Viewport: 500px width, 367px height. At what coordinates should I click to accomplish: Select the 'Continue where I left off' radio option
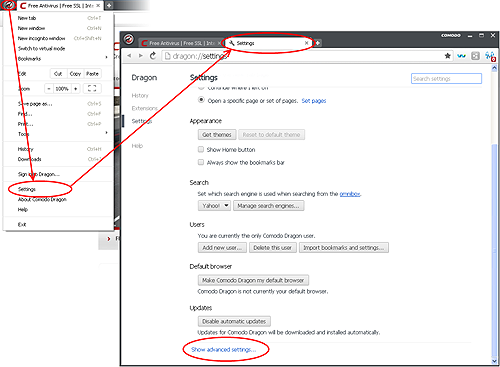pos(201,88)
